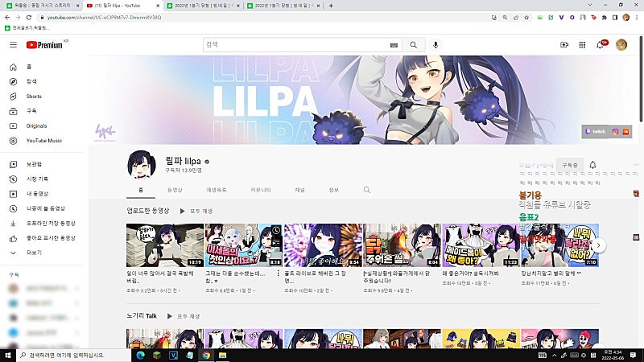
Task: Switch to the 커뮤니티 channel tab
Action: click(x=260, y=190)
